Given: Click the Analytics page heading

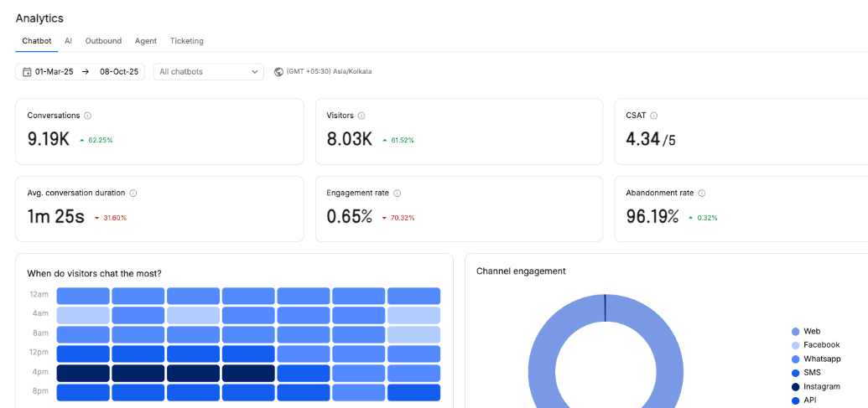Looking at the screenshot, I should [x=39, y=18].
